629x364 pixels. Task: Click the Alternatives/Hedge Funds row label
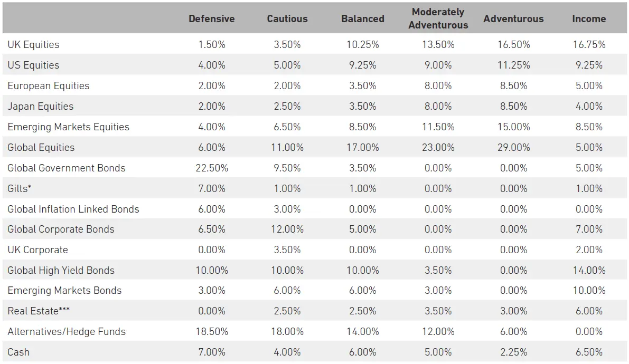[x=67, y=332]
